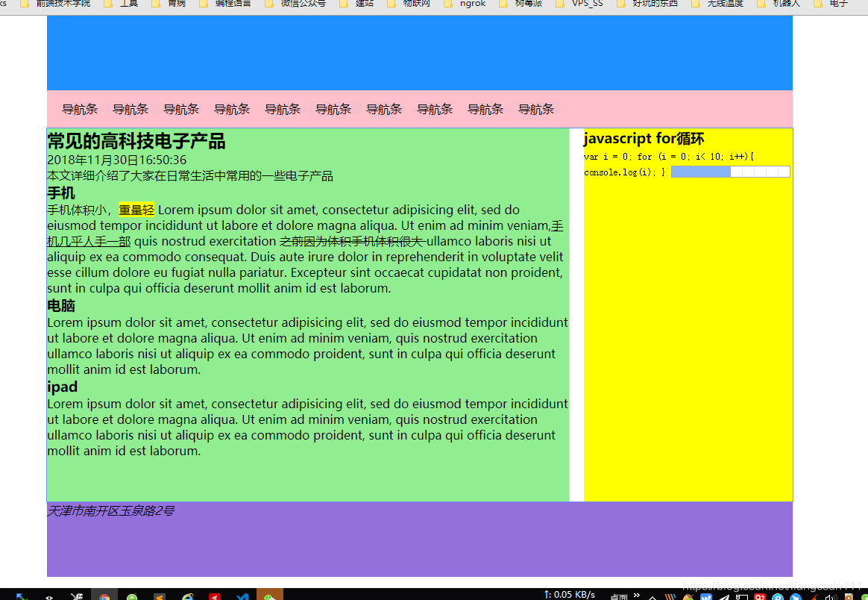The image size is (868, 600).
Task: Click the folder icon beside 工具 bookmark
Action: tap(109, 3)
